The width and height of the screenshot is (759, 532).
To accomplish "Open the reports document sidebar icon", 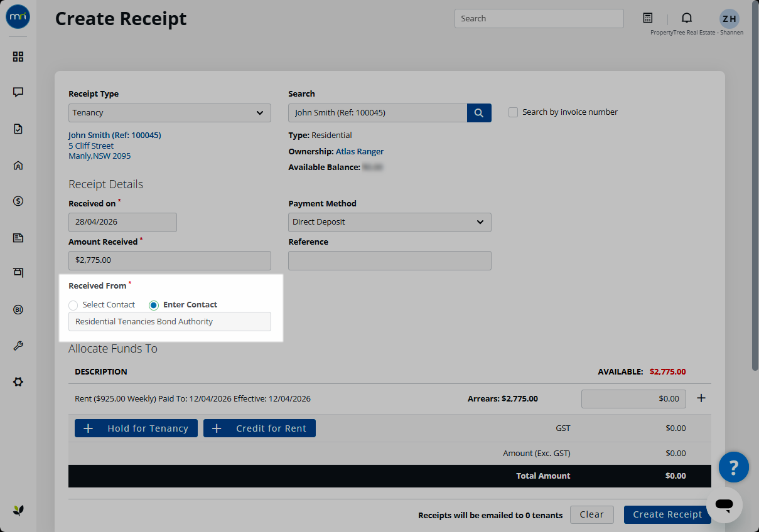I will tap(18, 238).
